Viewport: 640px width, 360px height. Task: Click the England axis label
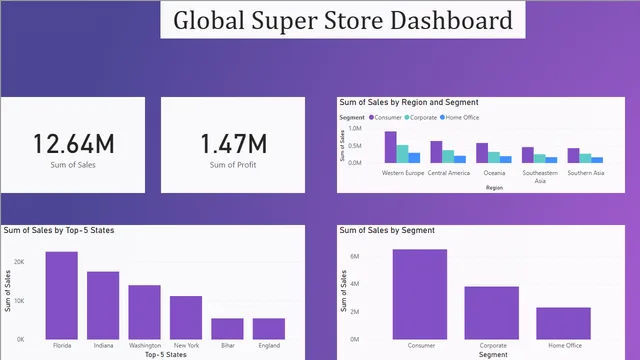tap(269, 345)
